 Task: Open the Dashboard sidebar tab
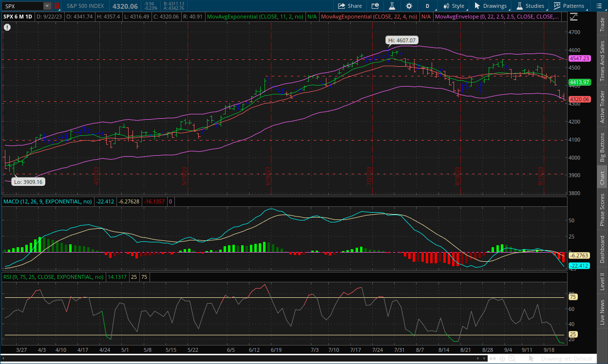602,250
